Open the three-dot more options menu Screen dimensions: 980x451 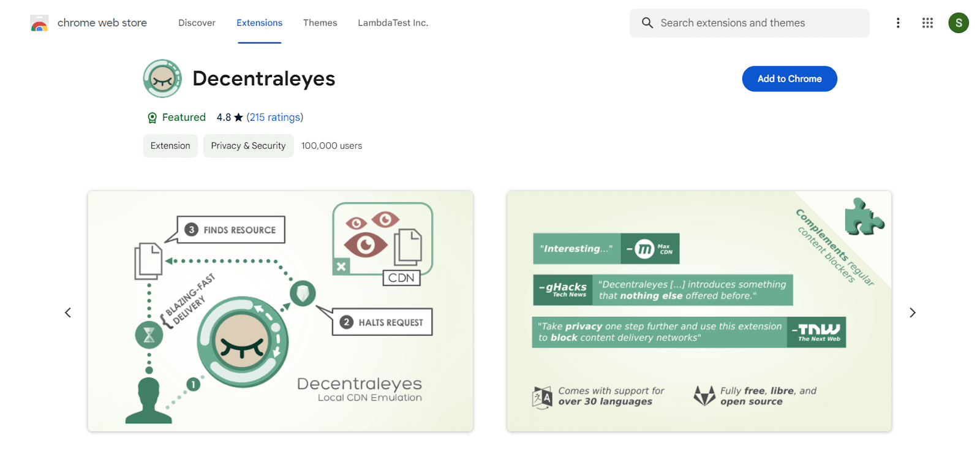pyautogui.click(x=898, y=23)
